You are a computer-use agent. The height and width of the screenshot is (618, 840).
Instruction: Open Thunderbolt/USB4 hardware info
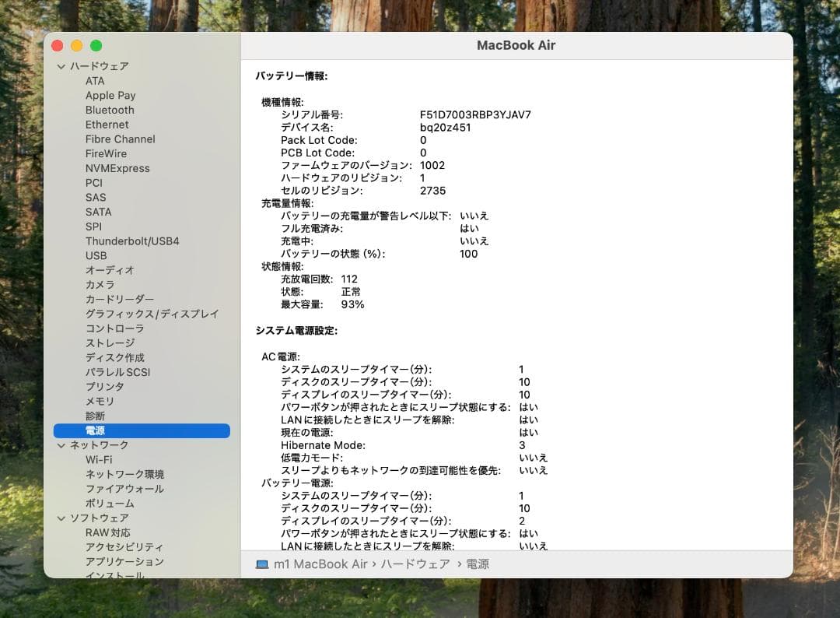132,241
